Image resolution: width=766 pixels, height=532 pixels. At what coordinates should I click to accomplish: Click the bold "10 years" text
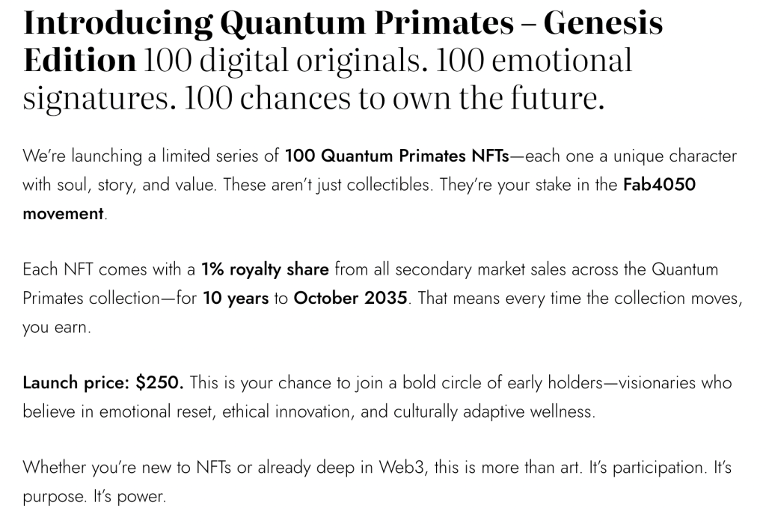click(236, 298)
